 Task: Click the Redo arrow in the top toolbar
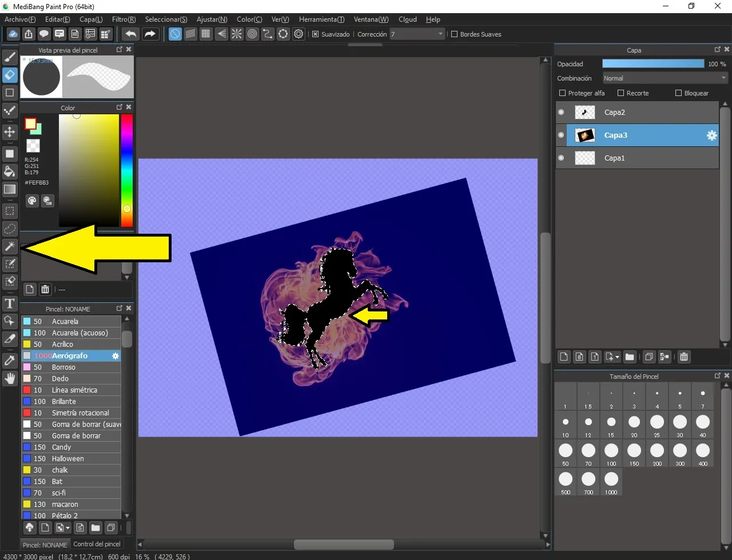tap(149, 34)
